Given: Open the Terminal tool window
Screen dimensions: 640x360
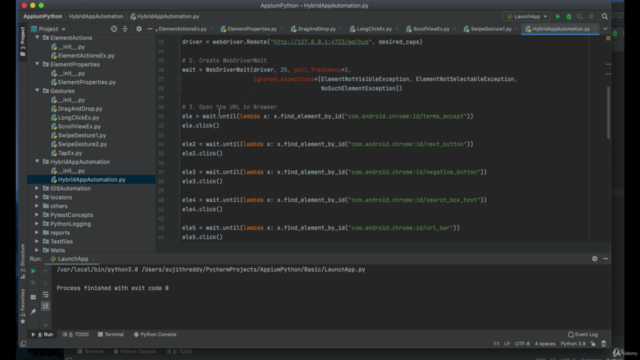Looking at the screenshot, I should click(x=111, y=334).
